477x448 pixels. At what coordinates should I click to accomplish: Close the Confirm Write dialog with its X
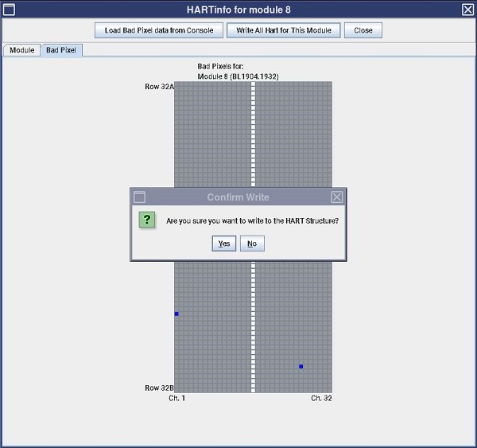pyautogui.click(x=337, y=197)
